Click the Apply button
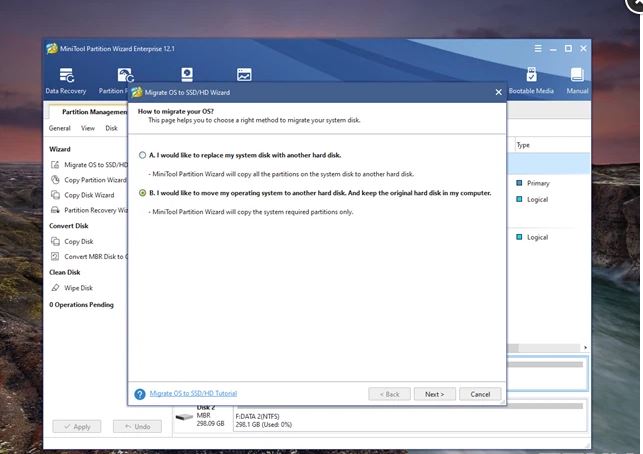 tap(77, 427)
